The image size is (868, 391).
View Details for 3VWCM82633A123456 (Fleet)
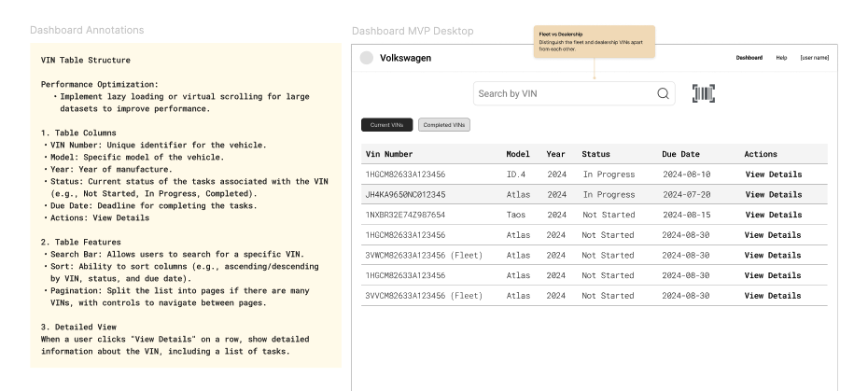point(773,256)
